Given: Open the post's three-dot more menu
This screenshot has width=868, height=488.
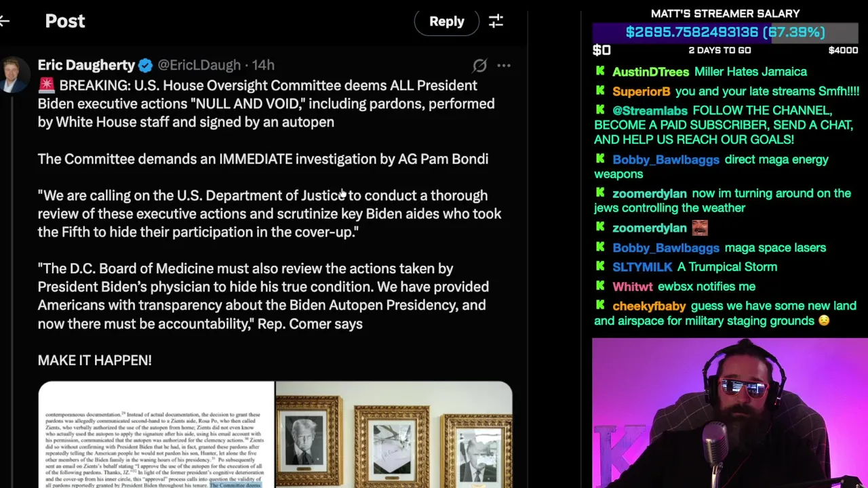Looking at the screenshot, I should tap(503, 66).
